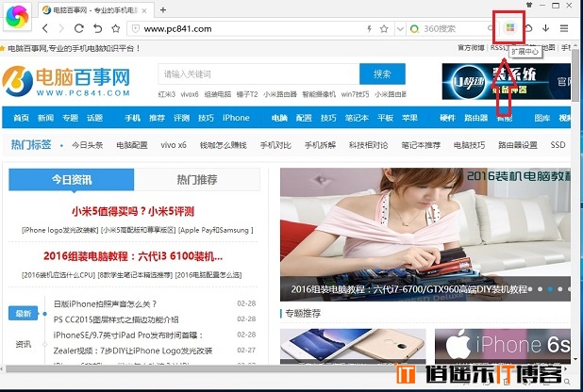This screenshot has height=392, width=583.
Task: Open the win7技巧 keyword link
Action: pos(355,94)
